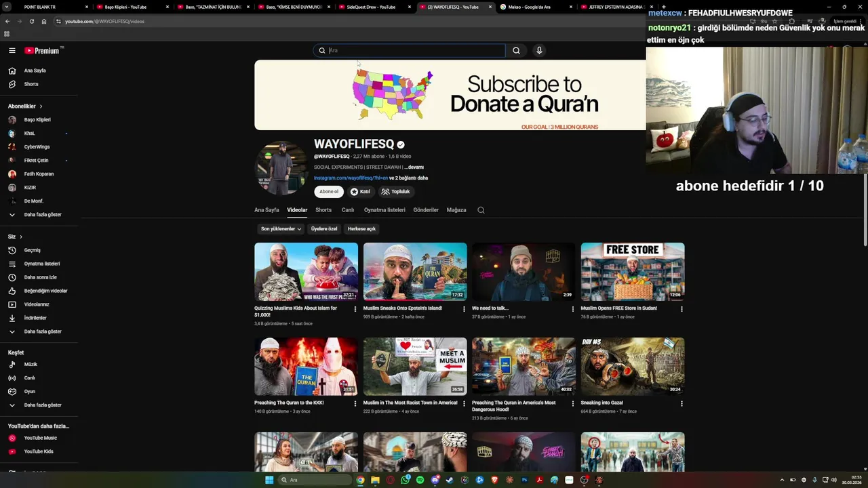Image resolution: width=868 pixels, height=488 pixels.
Task: Click the YouTube Premium logo
Action: (x=42, y=50)
